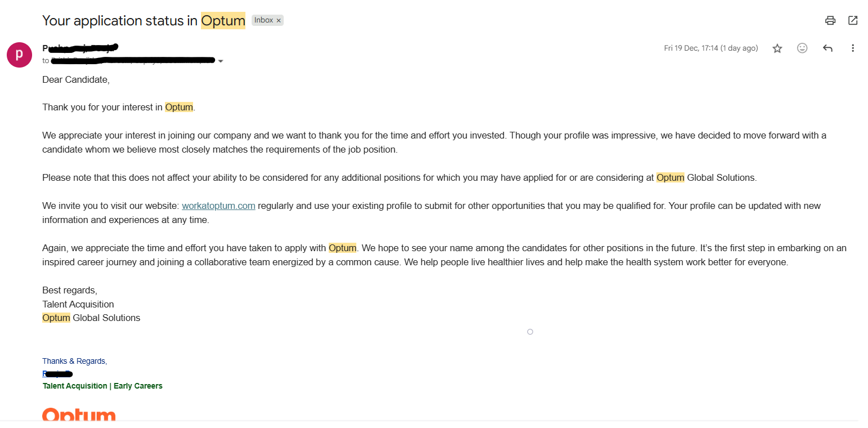The image size is (868, 428).
Task: Expand the recipient details dropdown arrow
Action: click(x=221, y=60)
